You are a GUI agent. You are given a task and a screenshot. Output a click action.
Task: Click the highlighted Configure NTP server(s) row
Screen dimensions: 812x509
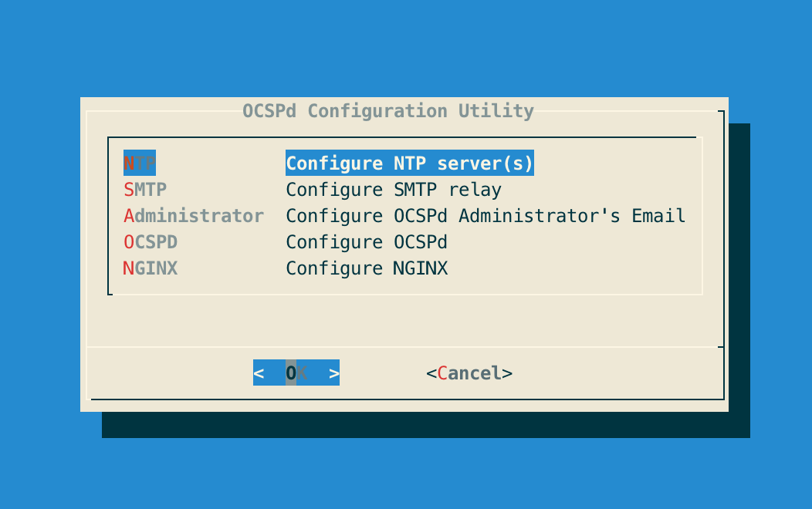[x=410, y=163]
